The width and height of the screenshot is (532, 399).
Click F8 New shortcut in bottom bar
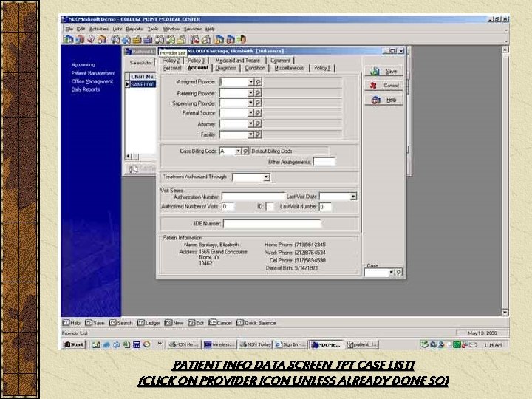pos(174,323)
